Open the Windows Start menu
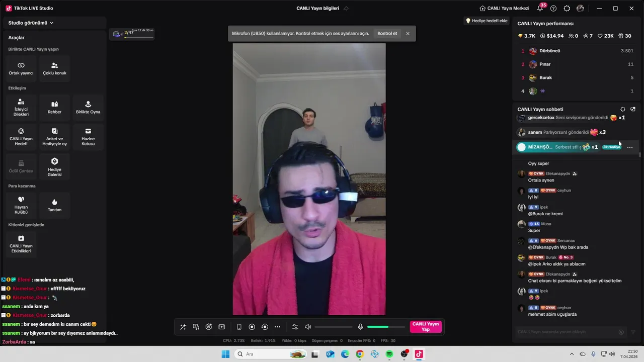Viewport: 644px width, 362px height. 225,354
